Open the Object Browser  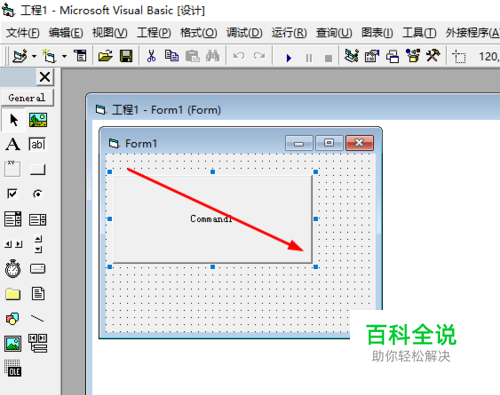413,56
